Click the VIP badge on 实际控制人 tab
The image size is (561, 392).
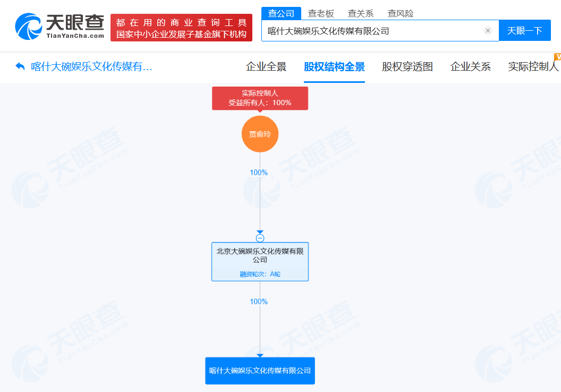[557, 57]
